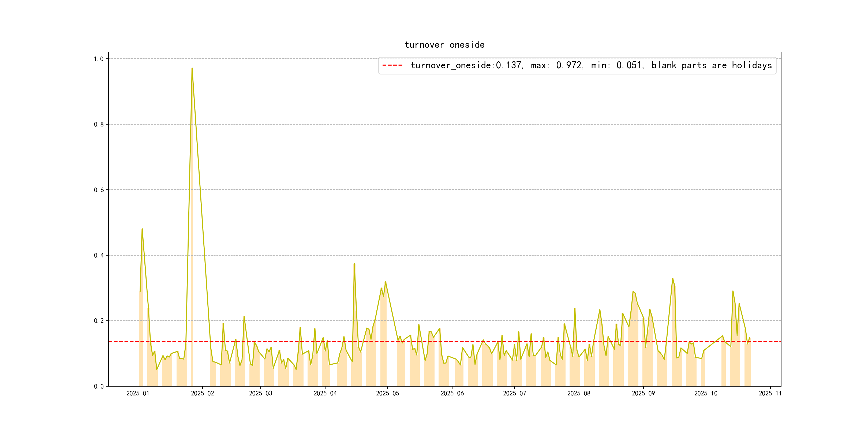This screenshot has height=434, width=868.
Task: Click the mid-April spike near 0.37
Action: tap(354, 264)
